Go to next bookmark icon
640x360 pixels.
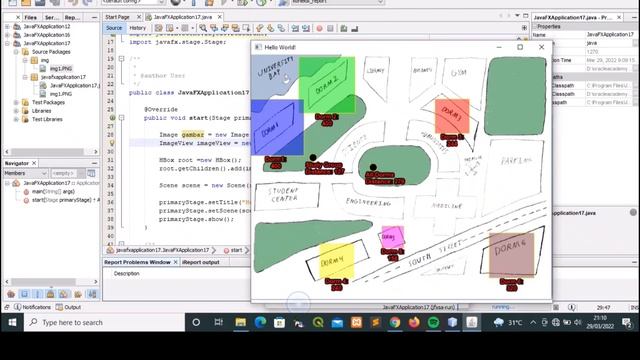tap(271, 28)
